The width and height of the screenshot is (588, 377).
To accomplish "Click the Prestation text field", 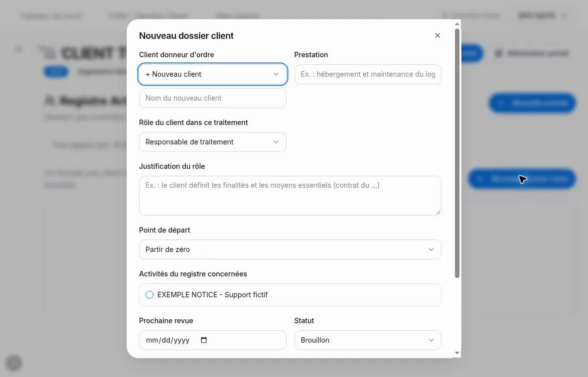I will pyautogui.click(x=368, y=74).
